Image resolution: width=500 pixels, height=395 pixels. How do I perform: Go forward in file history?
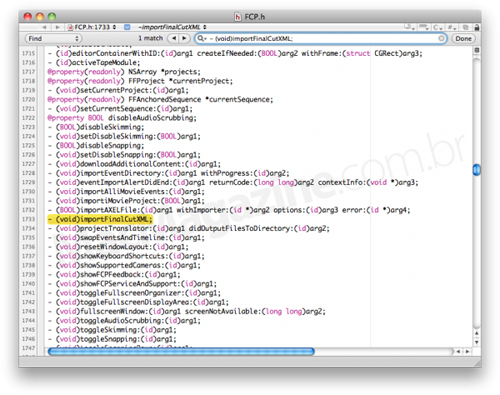pos(58,27)
